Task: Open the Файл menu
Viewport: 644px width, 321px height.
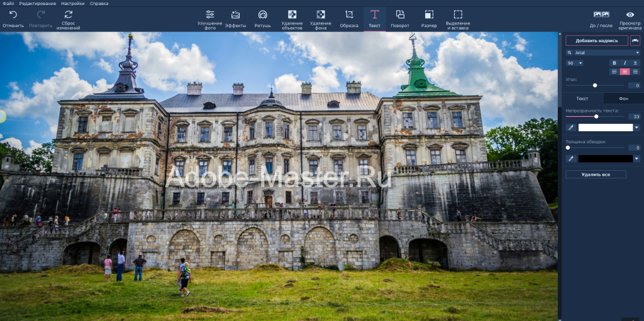Action: tap(8, 3)
